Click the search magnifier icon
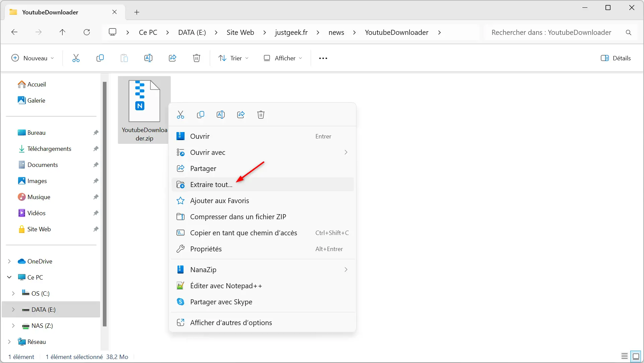 point(628,33)
